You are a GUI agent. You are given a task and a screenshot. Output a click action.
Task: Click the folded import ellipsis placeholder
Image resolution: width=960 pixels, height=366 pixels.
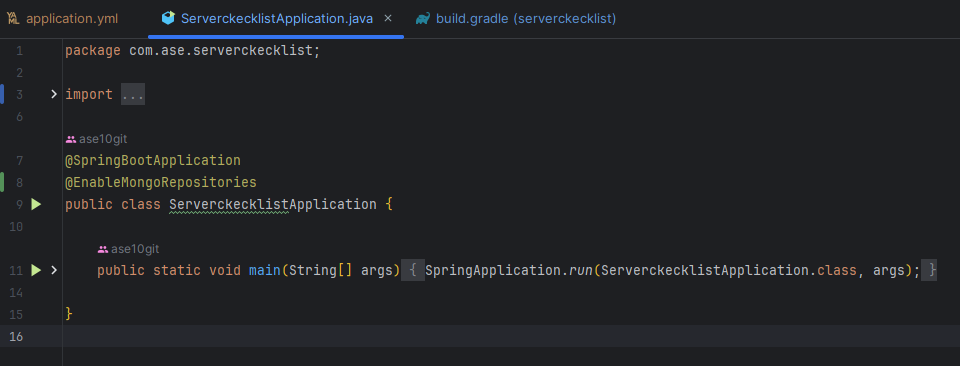pos(133,95)
